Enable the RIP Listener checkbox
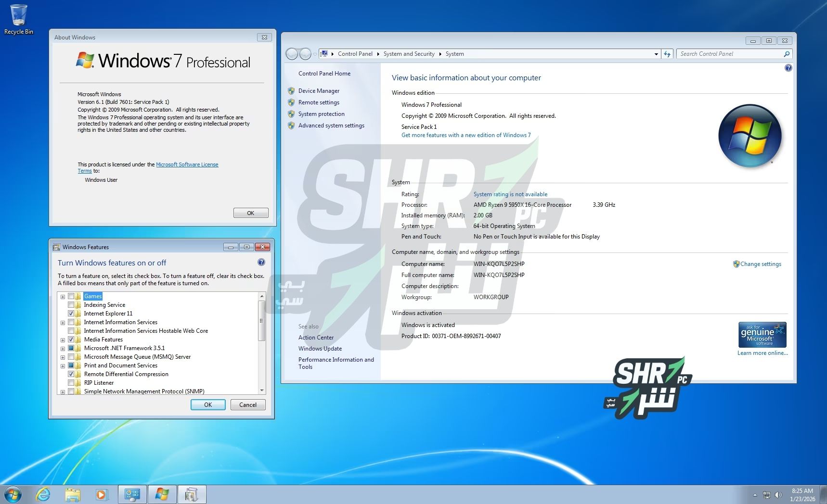Image resolution: width=827 pixels, height=504 pixels. point(71,383)
